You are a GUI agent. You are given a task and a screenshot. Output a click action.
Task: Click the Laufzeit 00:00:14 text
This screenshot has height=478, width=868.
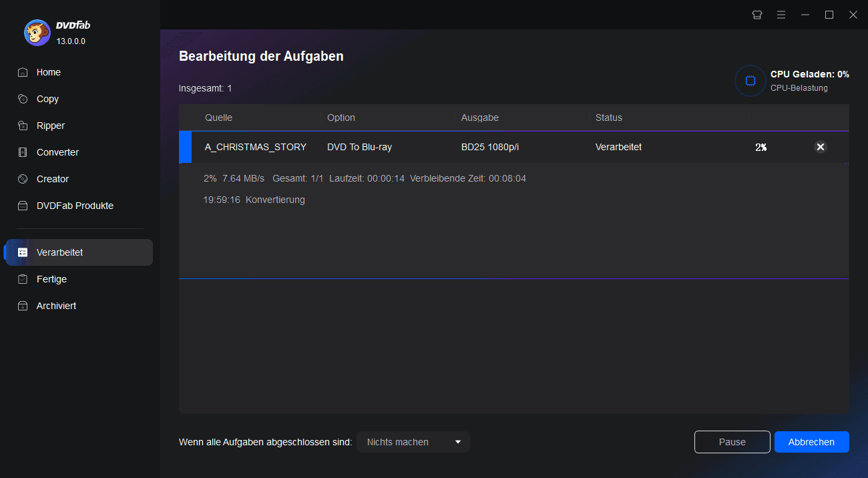click(367, 178)
